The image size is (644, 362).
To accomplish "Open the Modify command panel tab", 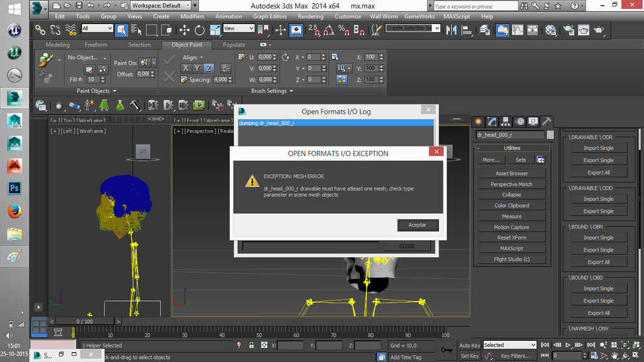I will 492,121.
